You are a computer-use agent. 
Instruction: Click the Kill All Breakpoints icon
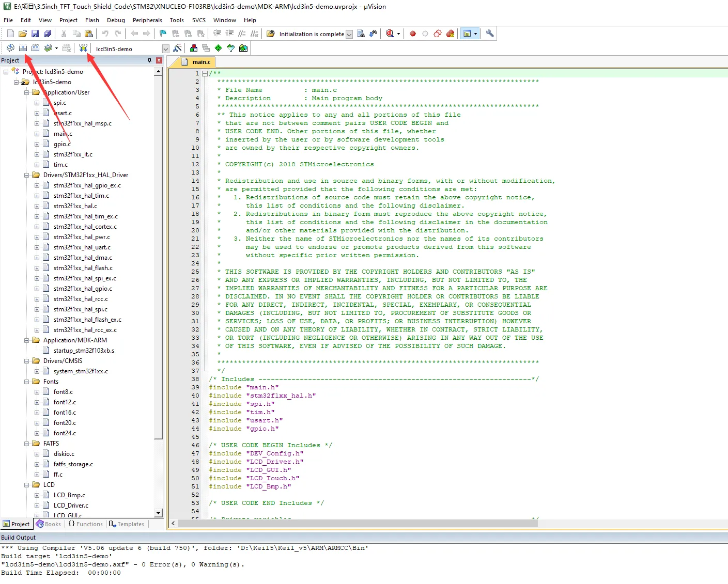click(x=450, y=34)
